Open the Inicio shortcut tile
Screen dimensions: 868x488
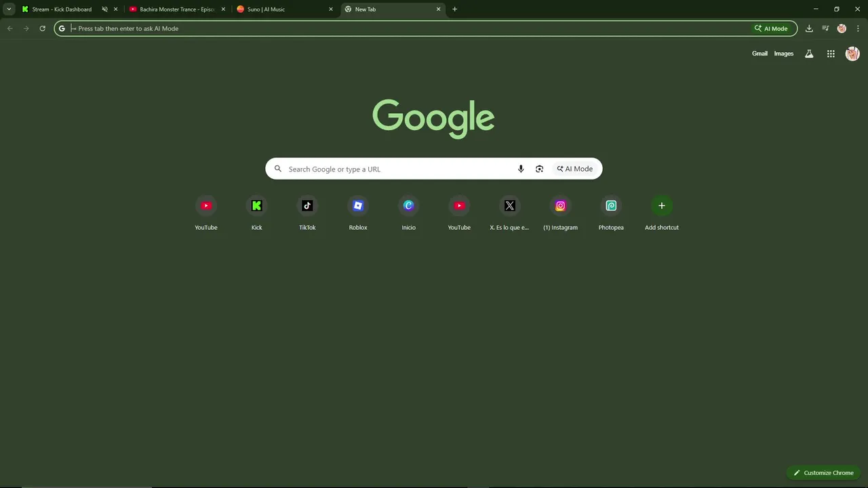(408, 213)
